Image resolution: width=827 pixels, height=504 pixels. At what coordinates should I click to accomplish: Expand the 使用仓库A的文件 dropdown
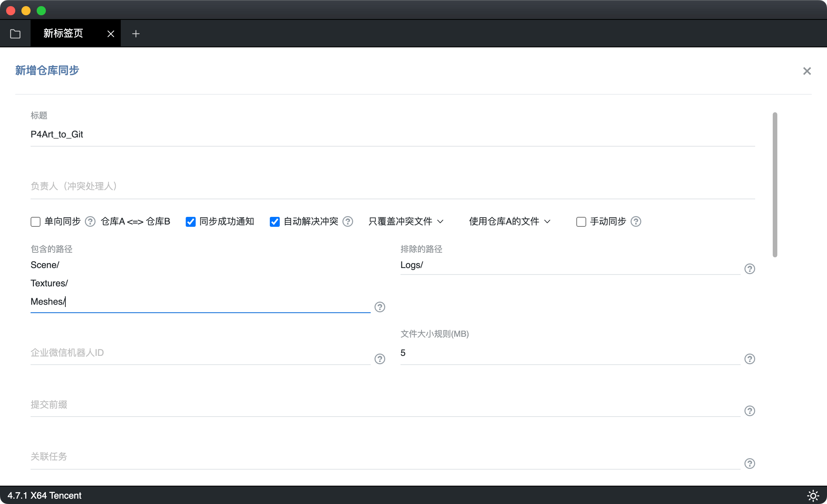point(509,221)
